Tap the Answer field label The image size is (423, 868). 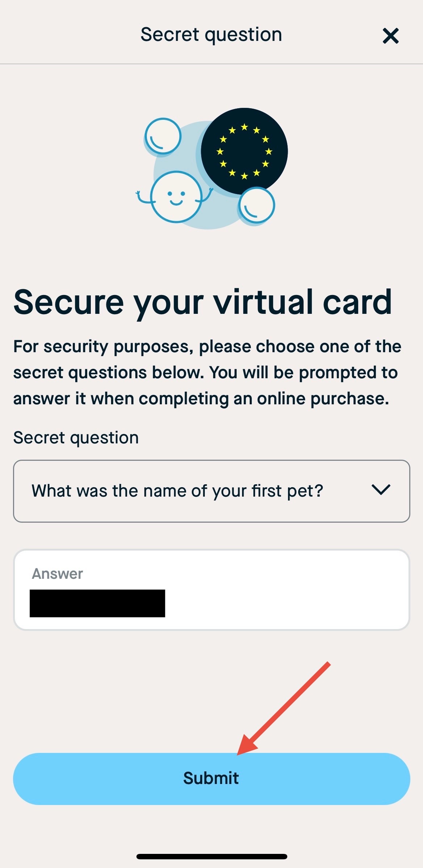58,574
